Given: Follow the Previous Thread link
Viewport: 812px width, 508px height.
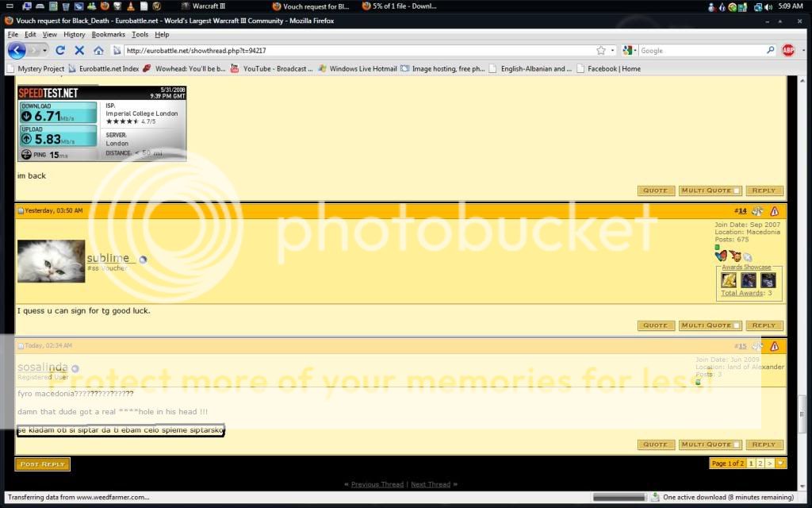Looking at the screenshot, I should pyautogui.click(x=376, y=484).
